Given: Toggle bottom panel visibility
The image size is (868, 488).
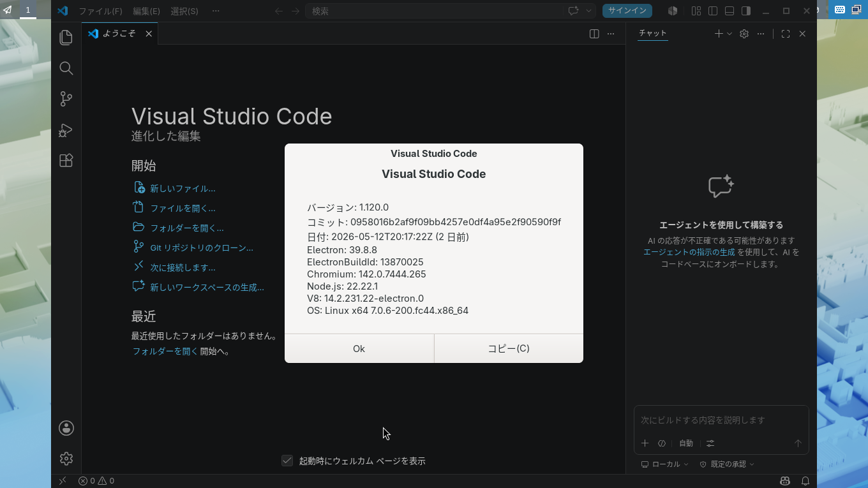Looking at the screenshot, I should (x=730, y=11).
